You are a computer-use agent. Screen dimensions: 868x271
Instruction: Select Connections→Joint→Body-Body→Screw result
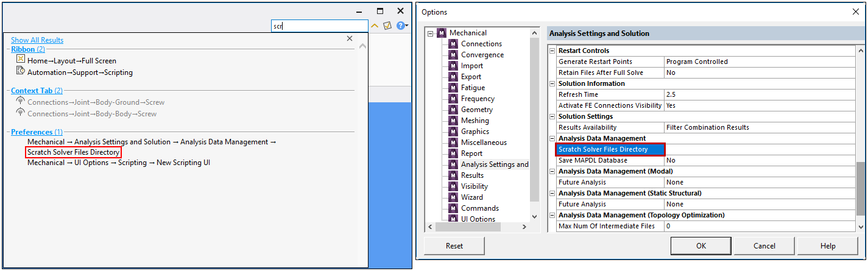(x=92, y=113)
